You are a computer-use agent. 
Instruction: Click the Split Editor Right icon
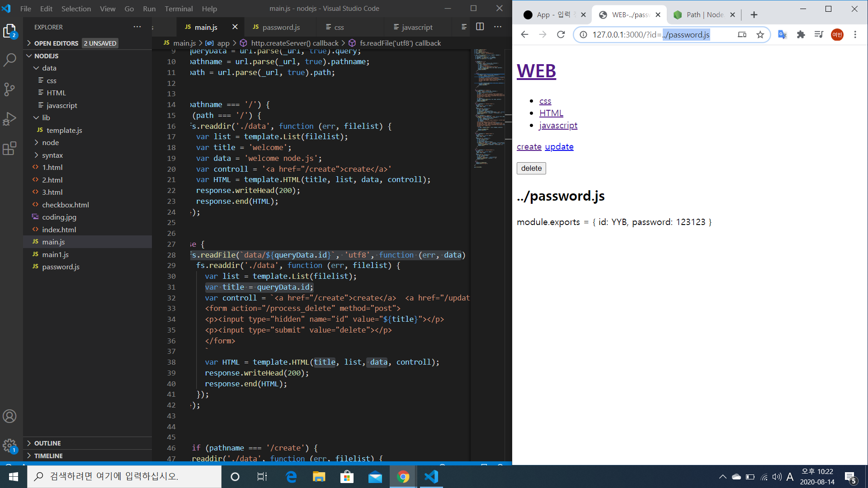tap(480, 27)
